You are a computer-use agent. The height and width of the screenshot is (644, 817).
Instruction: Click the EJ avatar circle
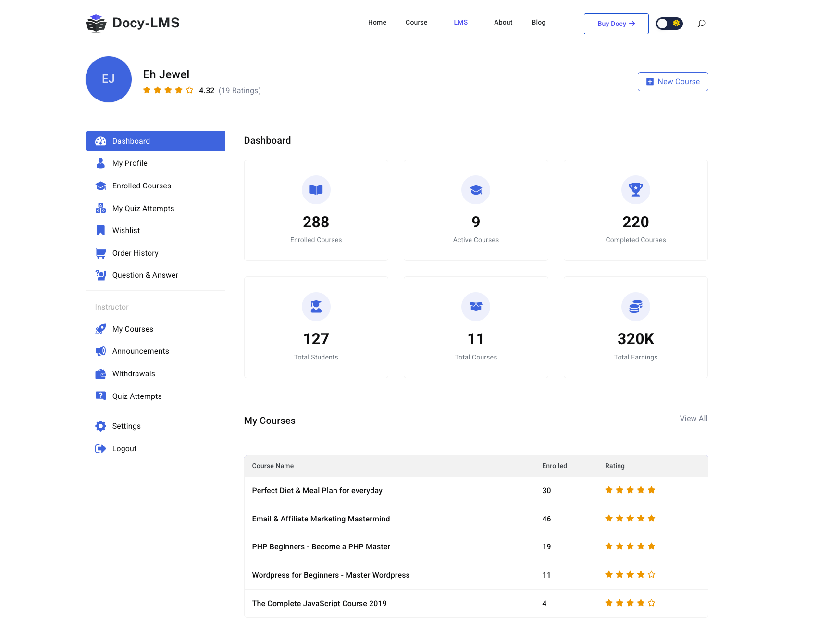point(109,79)
